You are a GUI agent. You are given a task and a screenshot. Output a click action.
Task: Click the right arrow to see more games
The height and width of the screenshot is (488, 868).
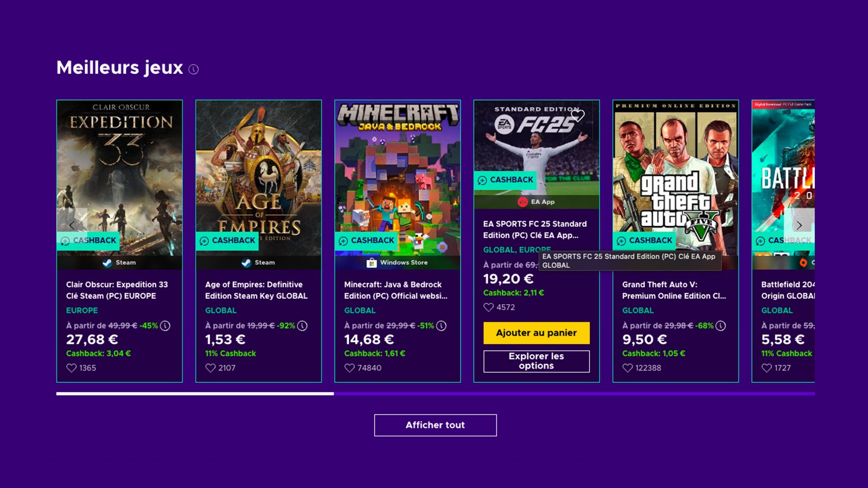[800, 225]
